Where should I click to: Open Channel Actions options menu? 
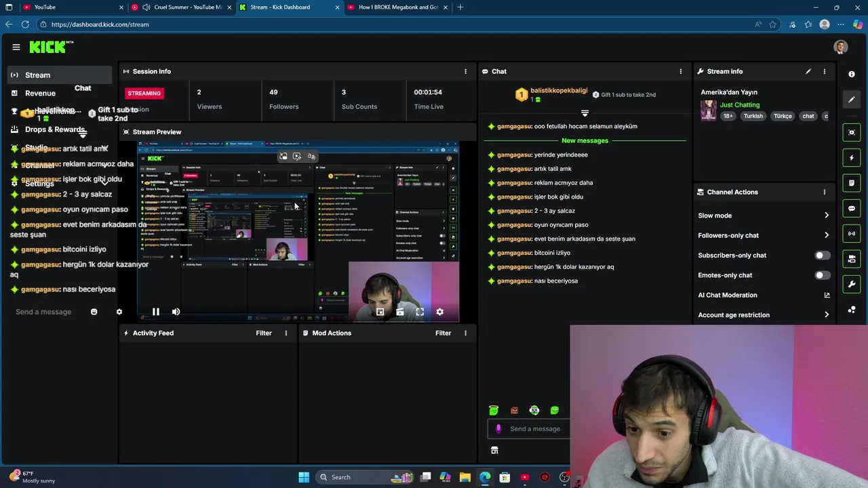coord(825,192)
